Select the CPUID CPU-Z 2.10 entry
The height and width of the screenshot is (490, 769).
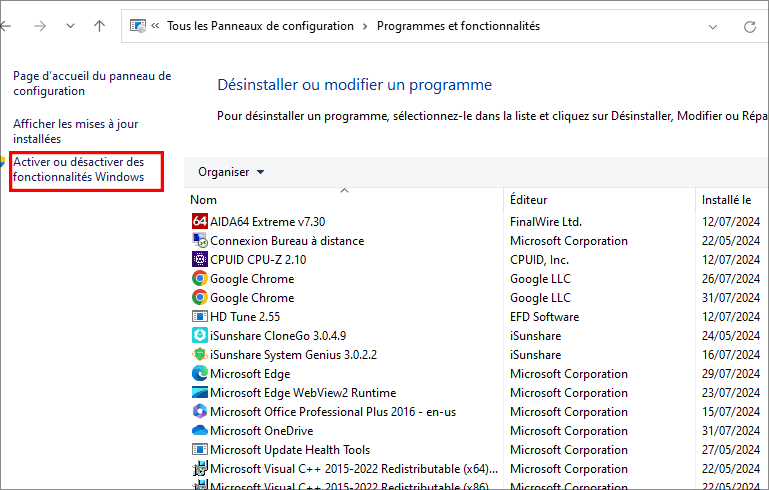point(258,259)
